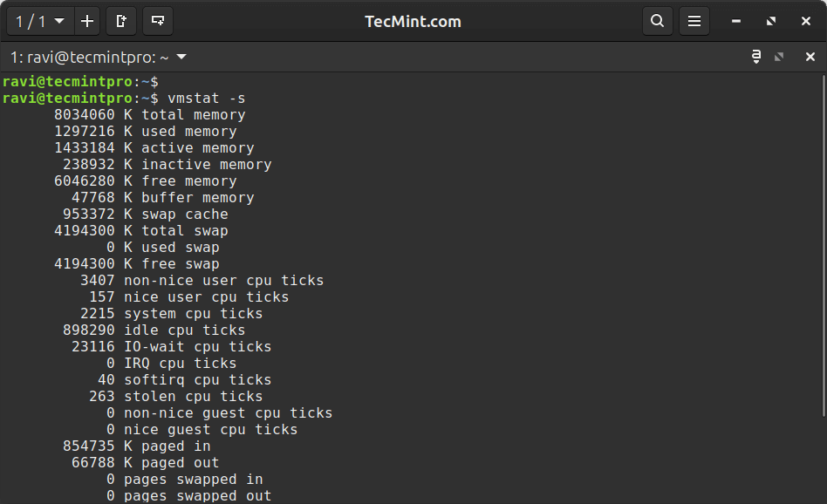Select the TecMint.com window title area
Viewport: 827px width, 504px height.
[x=413, y=21]
